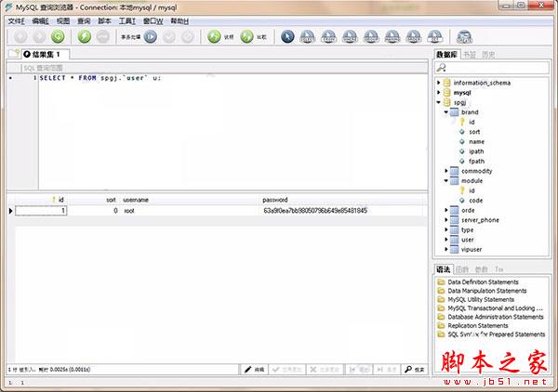
Task: Click the greyed-out discard-changes button with the X
Action: point(325,370)
